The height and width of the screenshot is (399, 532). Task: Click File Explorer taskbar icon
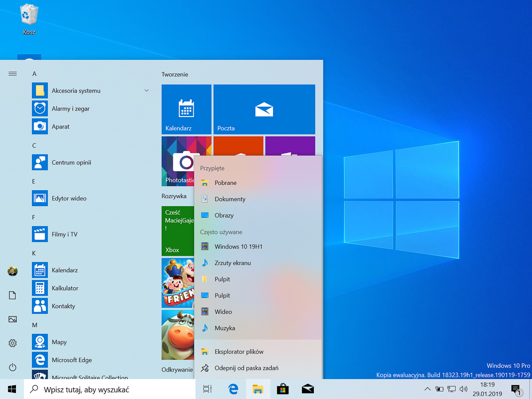tap(258, 389)
